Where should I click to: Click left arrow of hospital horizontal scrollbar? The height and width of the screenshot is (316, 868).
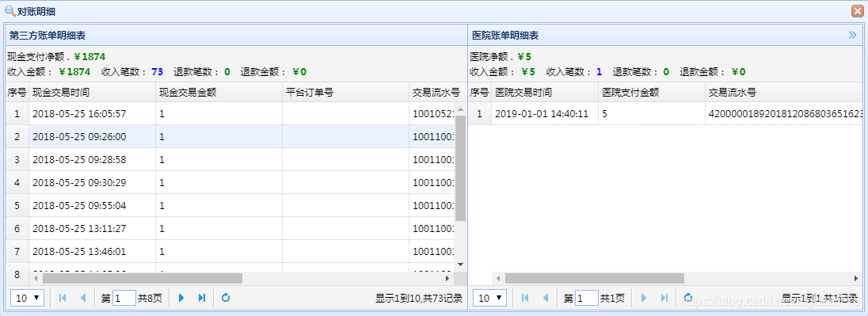point(497,278)
